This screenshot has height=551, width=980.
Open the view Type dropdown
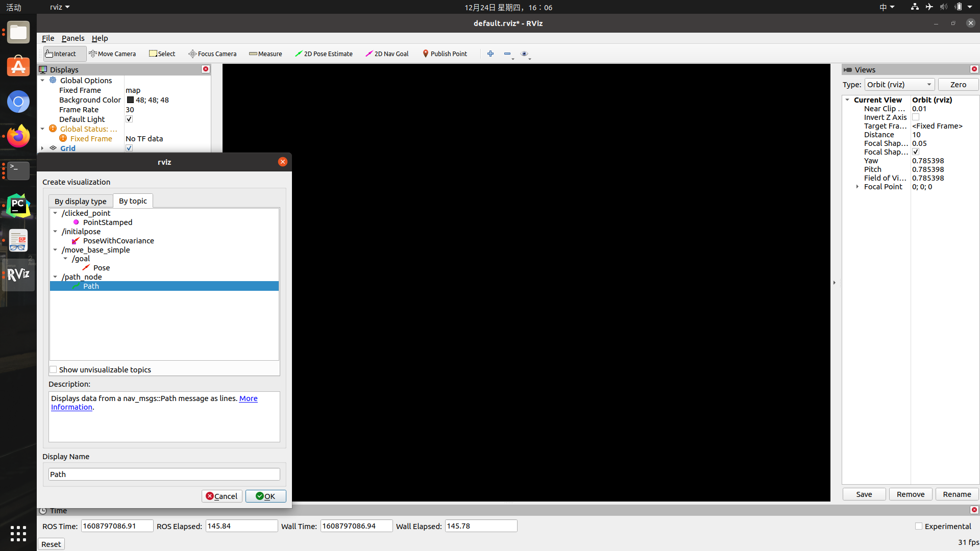coord(899,85)
